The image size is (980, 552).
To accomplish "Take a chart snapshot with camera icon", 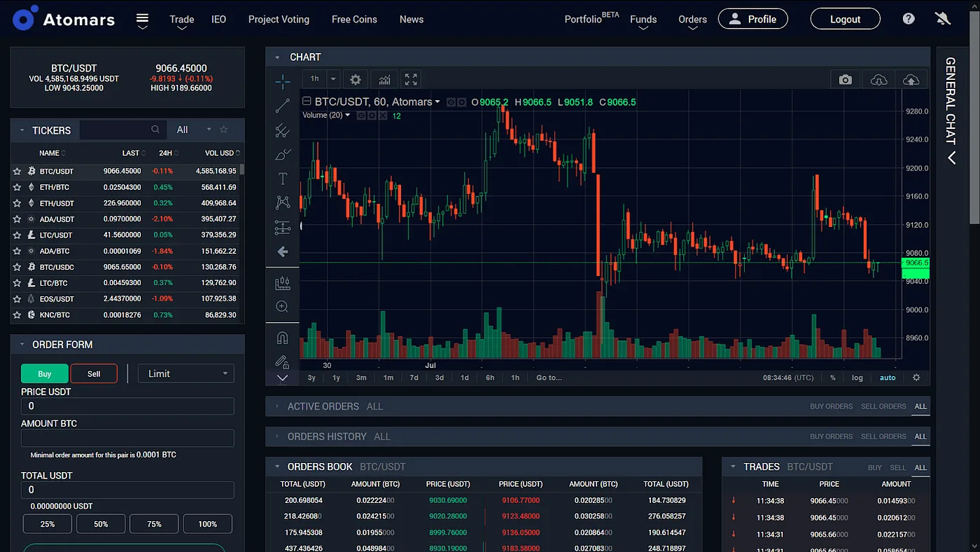I will point(846,80).
